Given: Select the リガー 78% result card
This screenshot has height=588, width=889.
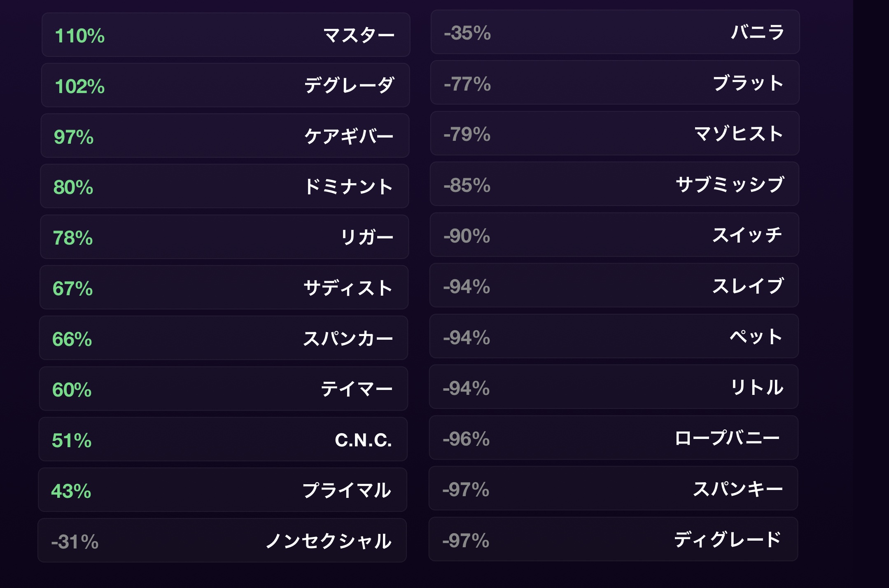Looking at the screenshot, I should pos(224,237).
